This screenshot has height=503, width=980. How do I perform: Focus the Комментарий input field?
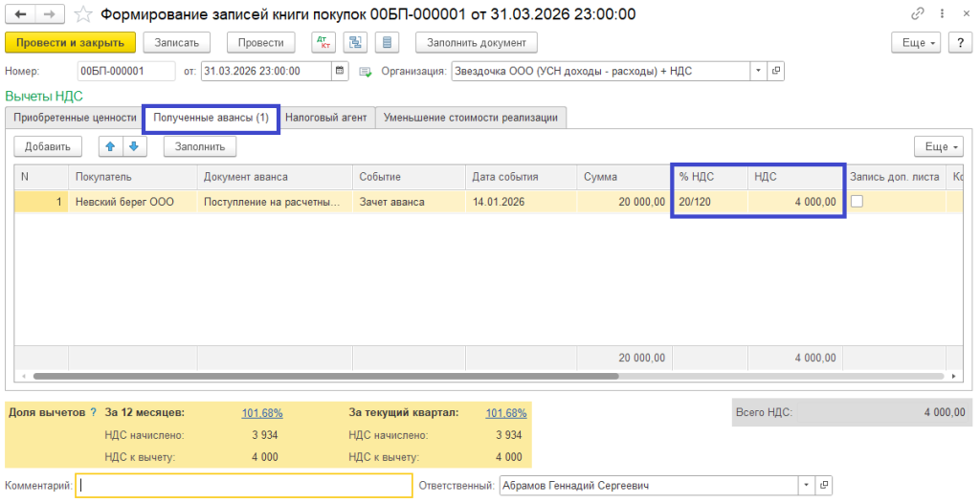(245, 486)
